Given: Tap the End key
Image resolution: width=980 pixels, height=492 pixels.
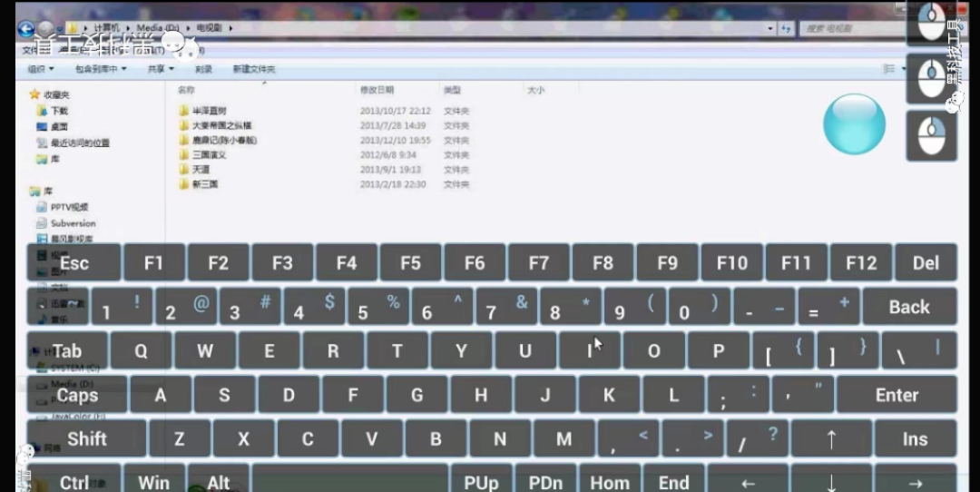Looking at the screenshot, I should pos(673,481).
